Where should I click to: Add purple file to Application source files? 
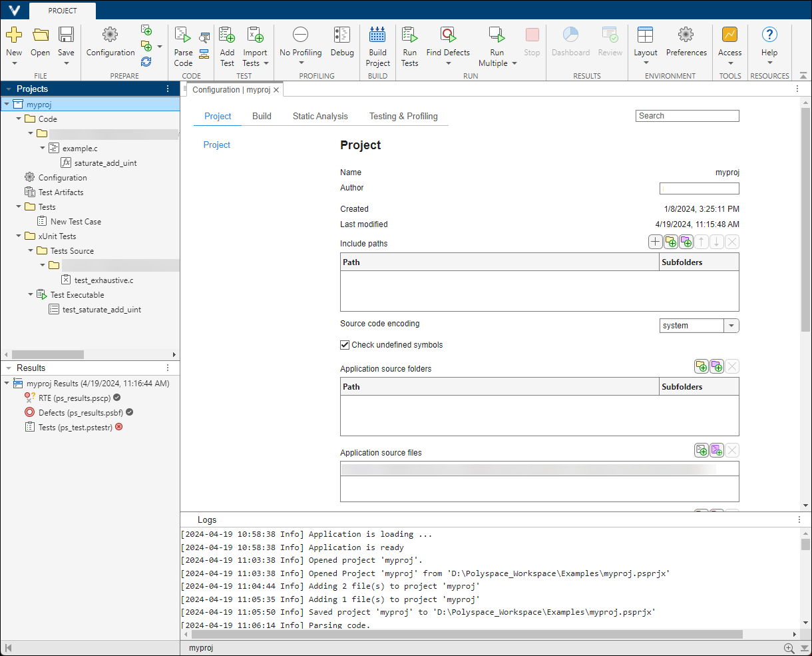[717, 451]
